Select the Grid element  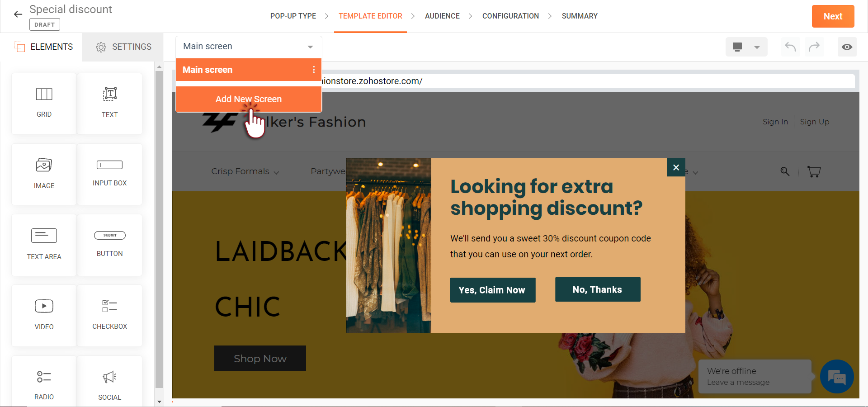tap(44, 104)
